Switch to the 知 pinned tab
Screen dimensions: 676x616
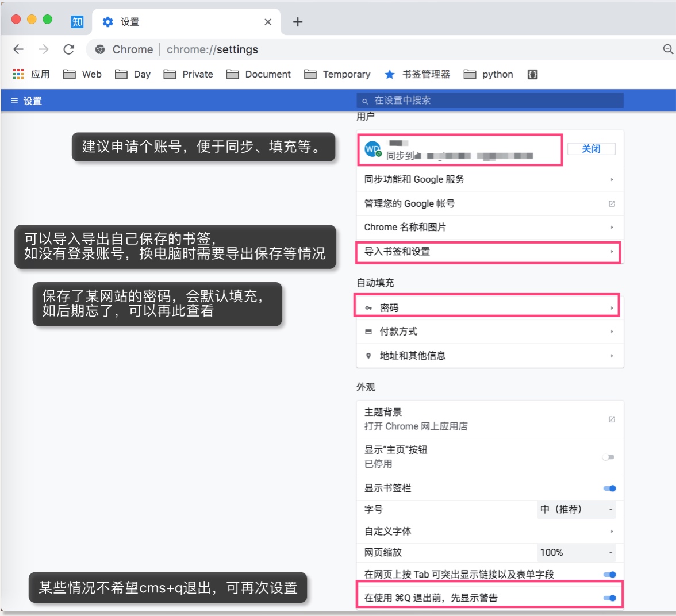[x=77, y=22]
